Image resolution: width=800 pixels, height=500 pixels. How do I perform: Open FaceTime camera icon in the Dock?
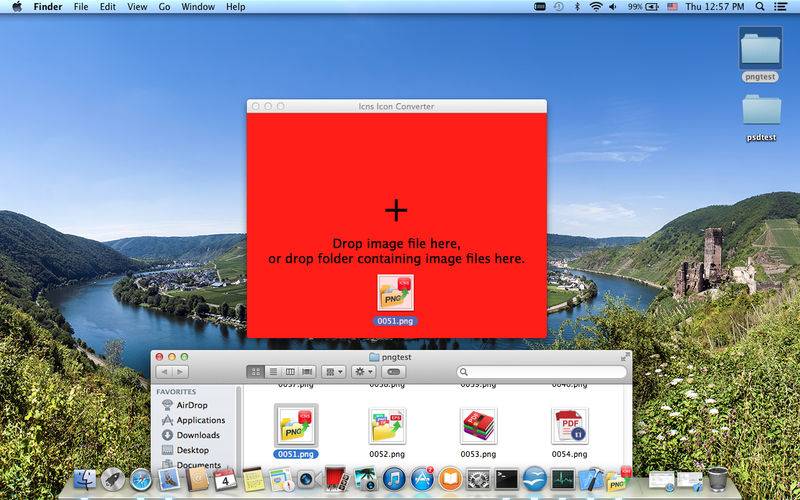click(308, 480)
